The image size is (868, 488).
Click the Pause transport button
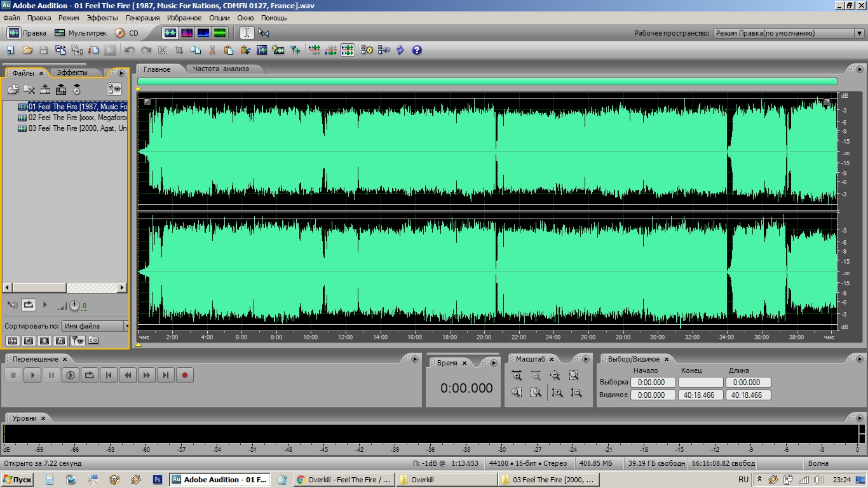click(51, 376)
